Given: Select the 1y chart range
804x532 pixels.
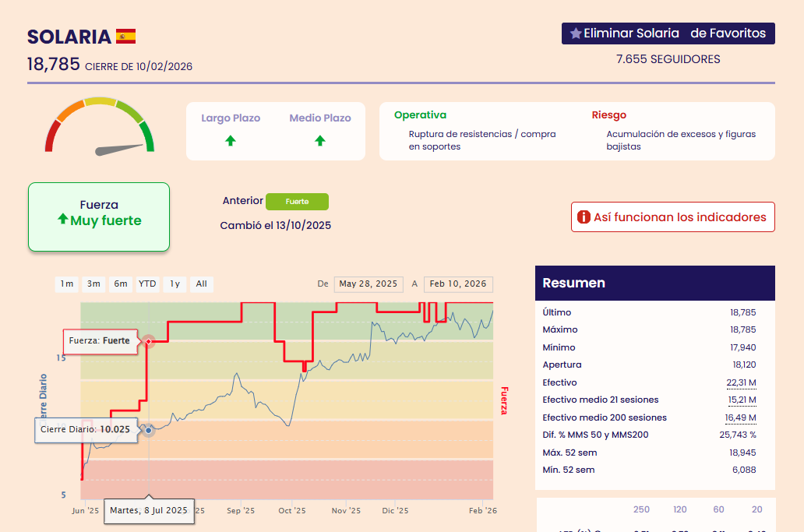Looking at the screenshot, I should (175, 284).
